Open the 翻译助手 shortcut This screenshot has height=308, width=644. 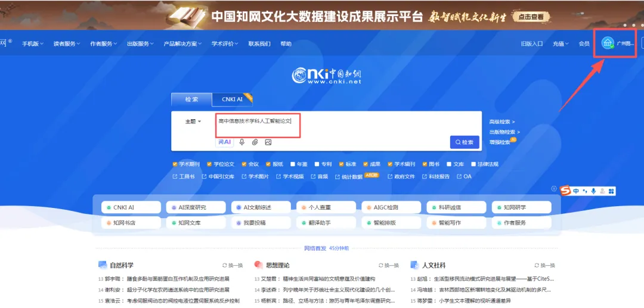coord(326,223)
